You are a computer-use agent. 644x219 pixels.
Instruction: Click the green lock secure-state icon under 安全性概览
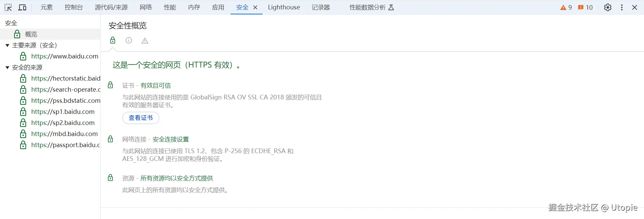point(113,40)
